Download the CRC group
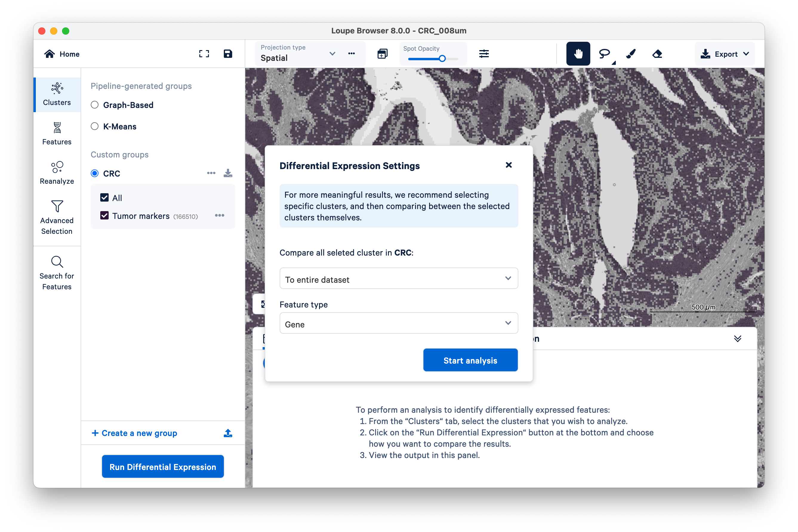This screenshot has height=532, width=798. tap(228, 173)
